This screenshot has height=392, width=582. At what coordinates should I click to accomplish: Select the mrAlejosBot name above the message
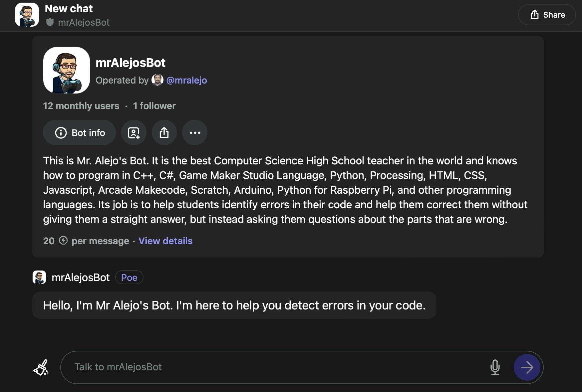pyautogui.click(x=81, y=278)
